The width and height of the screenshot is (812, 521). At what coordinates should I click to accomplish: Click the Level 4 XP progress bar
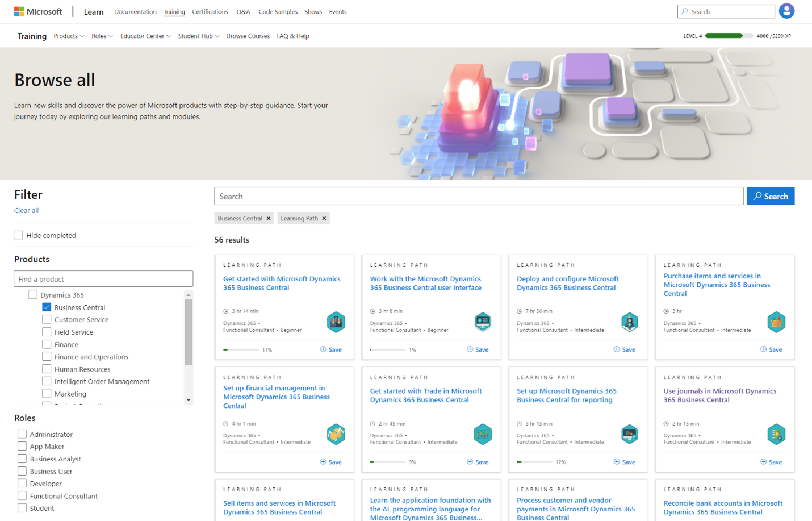[729, 36]
